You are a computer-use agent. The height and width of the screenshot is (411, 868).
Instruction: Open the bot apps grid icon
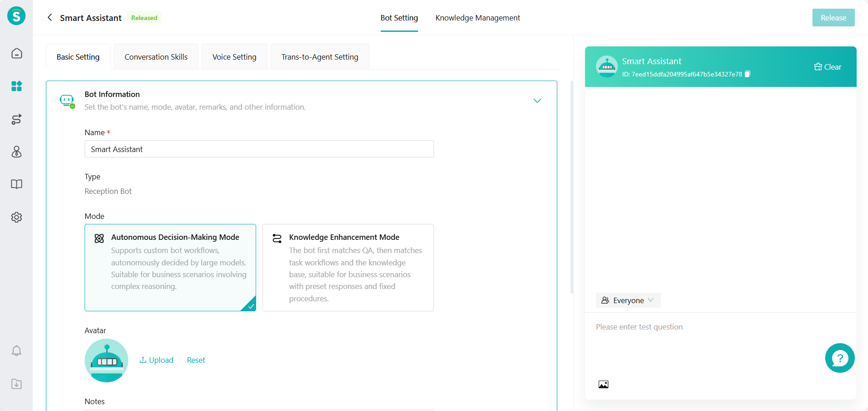[17, 86]
